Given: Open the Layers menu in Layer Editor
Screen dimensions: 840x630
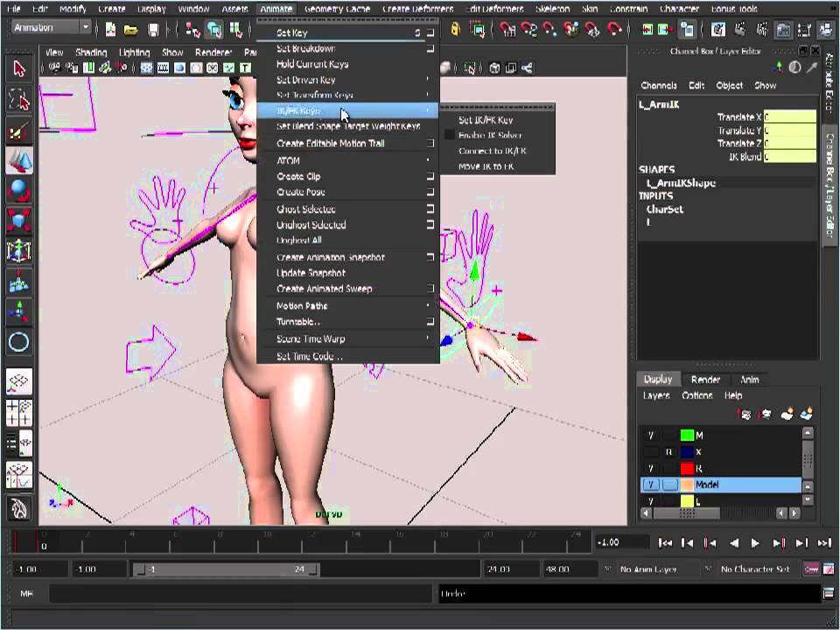Looking at the screenshot, I should point(656,395).
